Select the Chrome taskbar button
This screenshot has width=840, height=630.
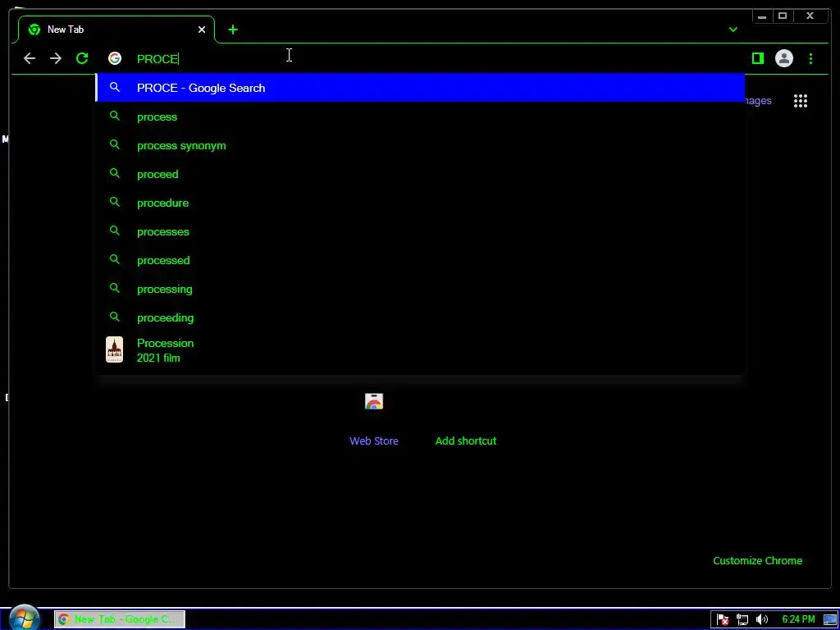click(x=120, y=619)
